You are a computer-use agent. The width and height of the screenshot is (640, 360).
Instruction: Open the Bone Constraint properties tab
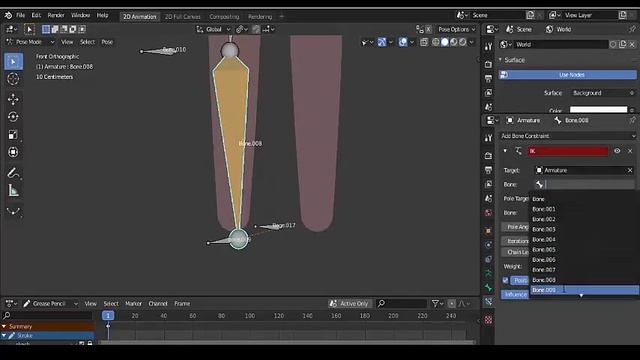tap(489, 302)
